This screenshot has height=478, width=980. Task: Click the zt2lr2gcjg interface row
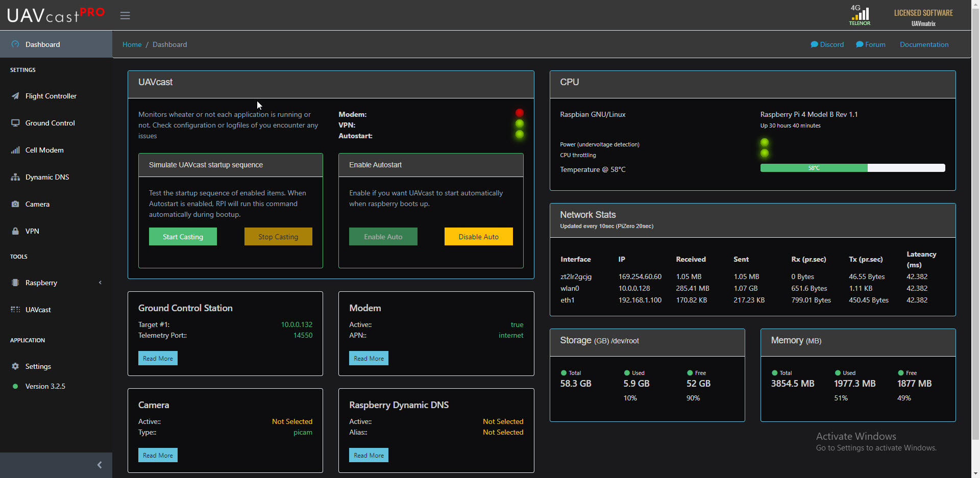click(752, 276)
